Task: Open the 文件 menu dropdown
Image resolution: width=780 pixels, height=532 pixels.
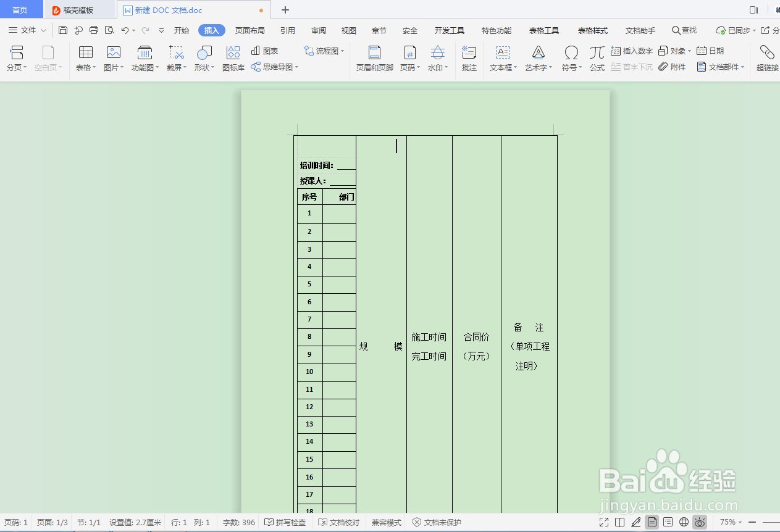Action: (x=28, y=30)
